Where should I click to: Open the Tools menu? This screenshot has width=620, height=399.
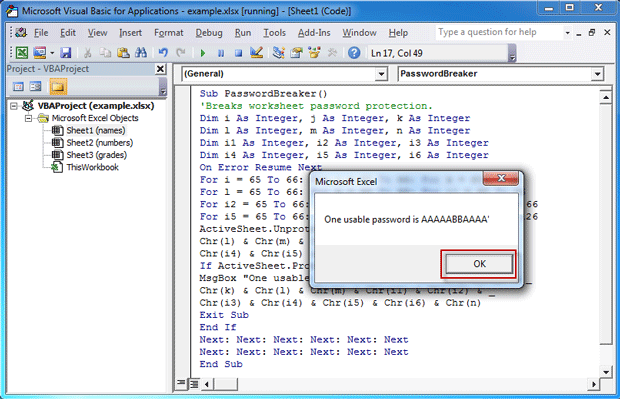(x=274, y=33)
